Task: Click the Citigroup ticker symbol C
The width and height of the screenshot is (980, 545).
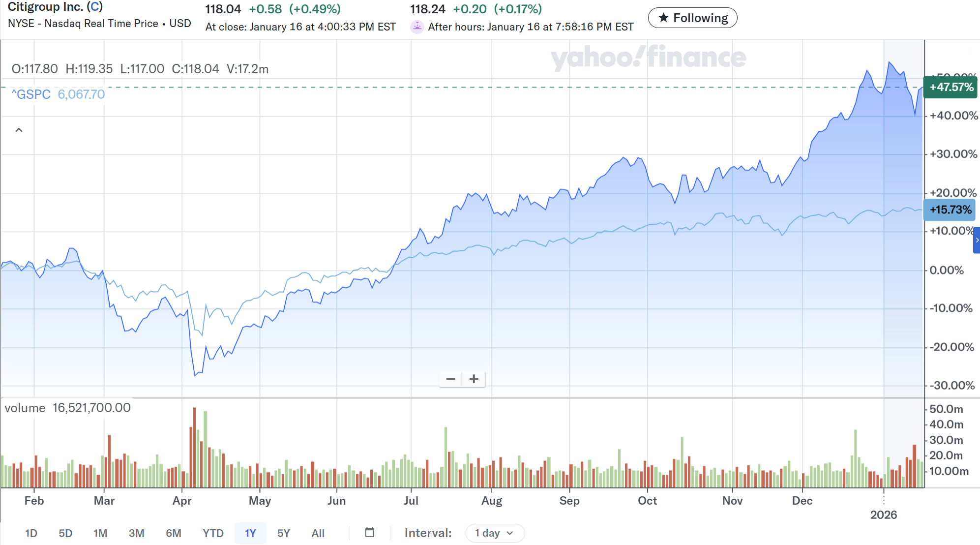Action: [x=95, y=7]
